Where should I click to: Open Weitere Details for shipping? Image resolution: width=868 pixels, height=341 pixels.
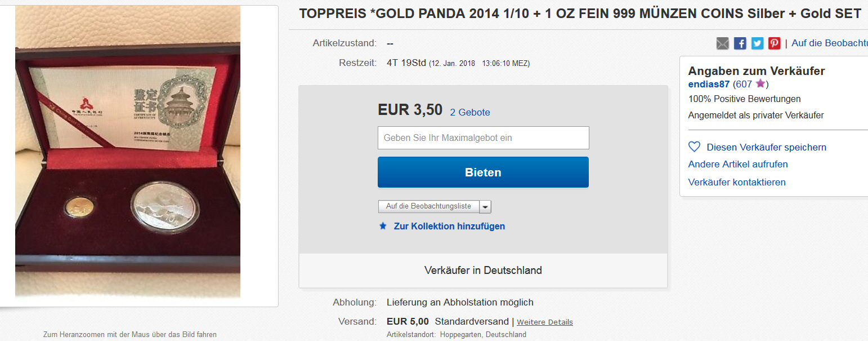(544, 322)
